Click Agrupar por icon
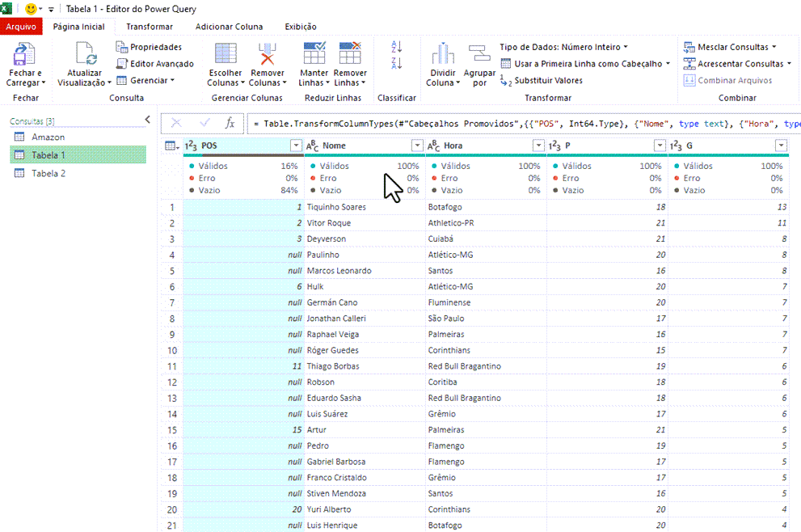Viewport: 801px width, 532px height. 479,55
